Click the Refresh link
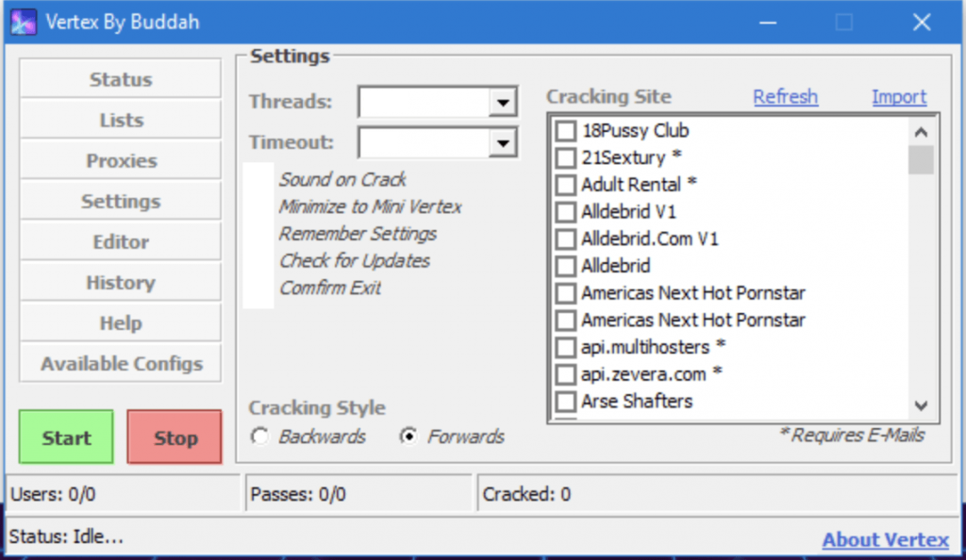966x560 pixels. 785,97
